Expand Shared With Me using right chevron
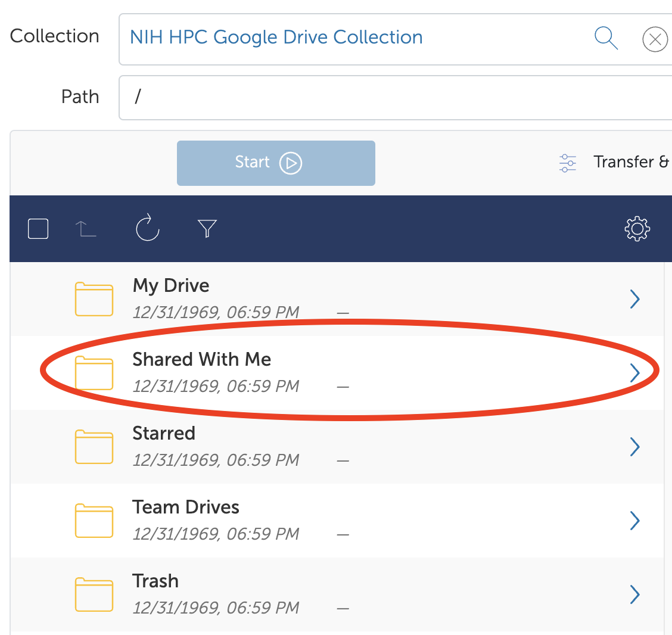The width and height of the screenshot is (672, 635). pyautogui.click(x=634, y=373)
